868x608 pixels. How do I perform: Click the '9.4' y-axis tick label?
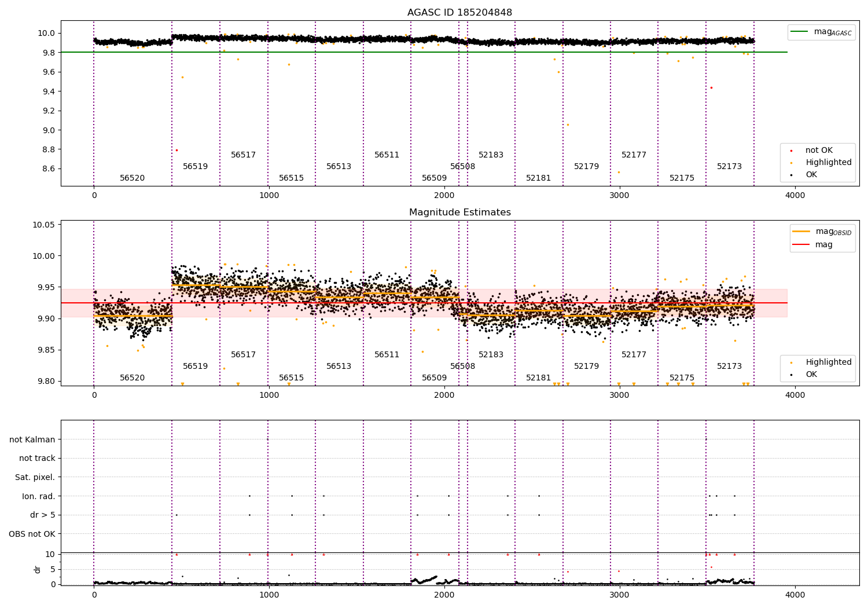point(49,91)
